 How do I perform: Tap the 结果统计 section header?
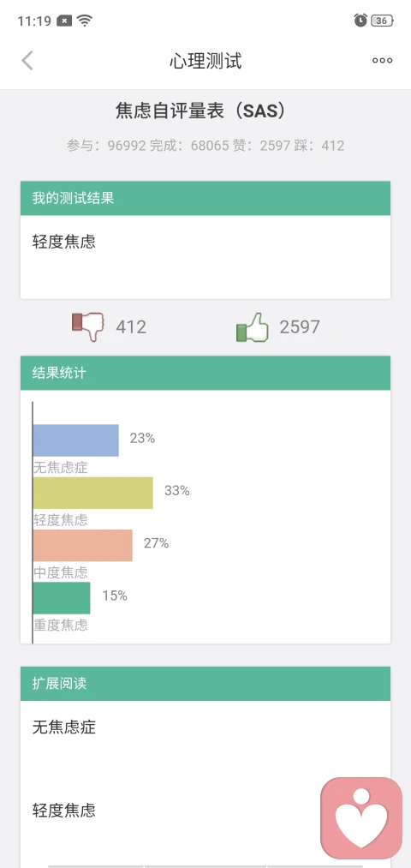coord(205,373)
